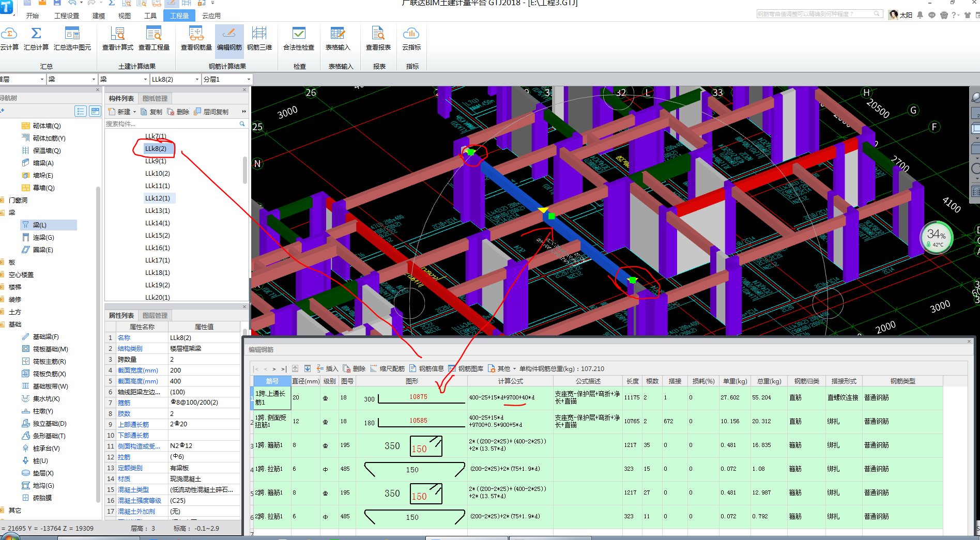The image size is (980, 540).
Task: Click 汇总选中图元 ribbon icon
Action: click(72, 39)
